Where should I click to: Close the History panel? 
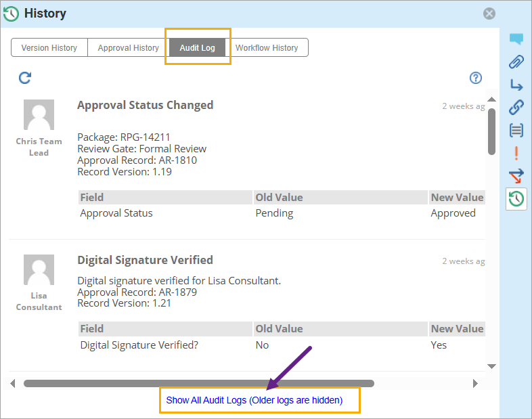[489, 14]
